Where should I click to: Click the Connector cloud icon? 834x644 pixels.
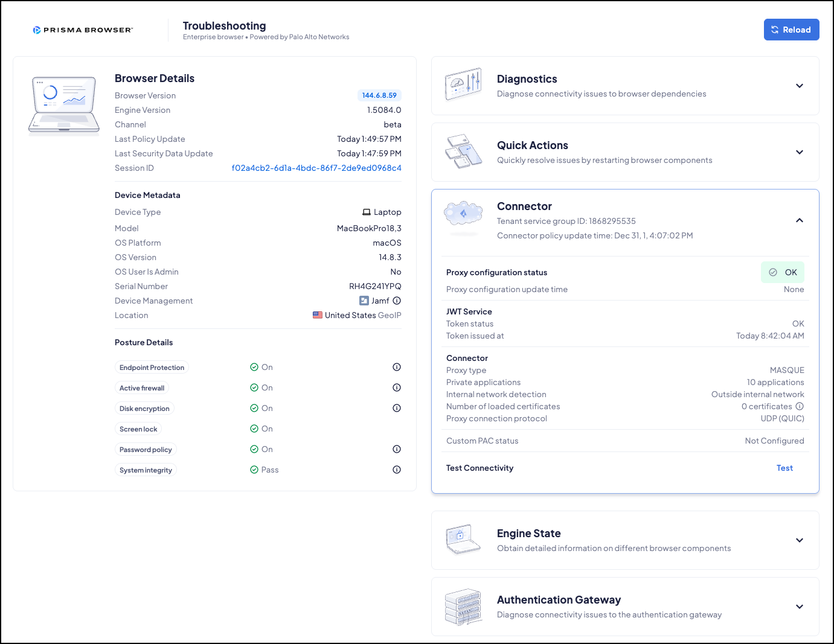click(463, 214)
